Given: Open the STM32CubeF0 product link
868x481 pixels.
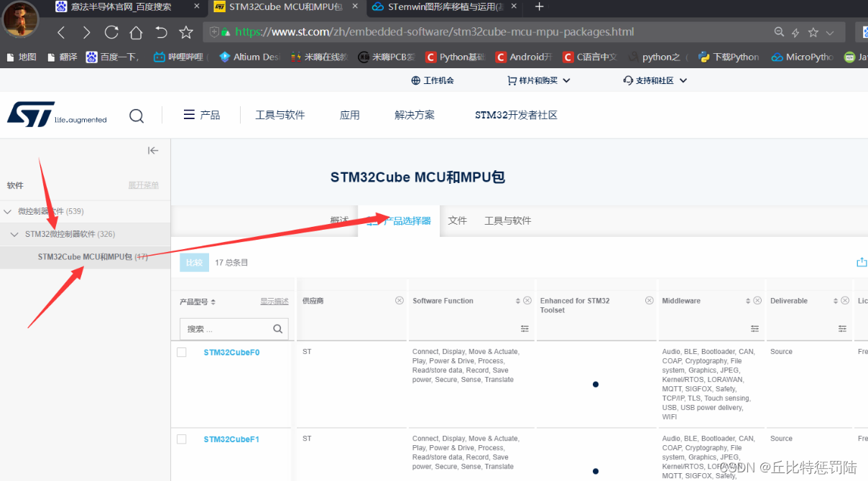Looking at the screenshot, I should click(231, 352).
